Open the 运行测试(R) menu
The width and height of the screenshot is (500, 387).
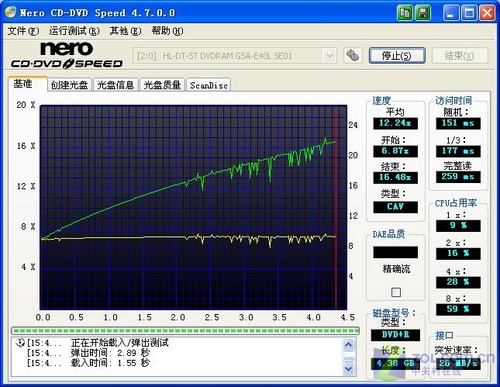[x=74, y=31]
